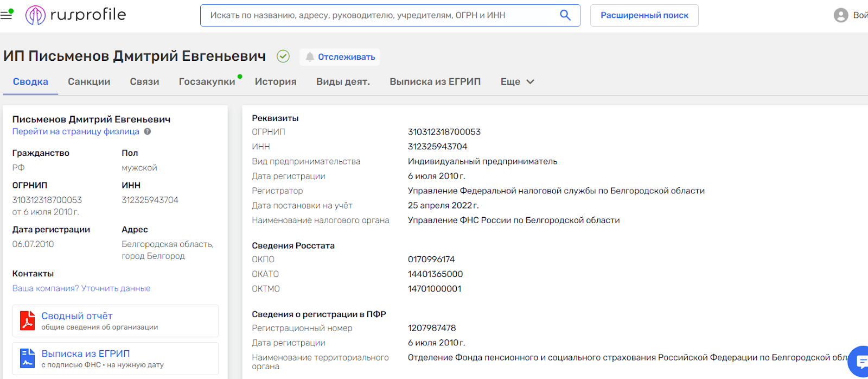Focus the company search input field
Screen dimensions: 868x379
380,15
